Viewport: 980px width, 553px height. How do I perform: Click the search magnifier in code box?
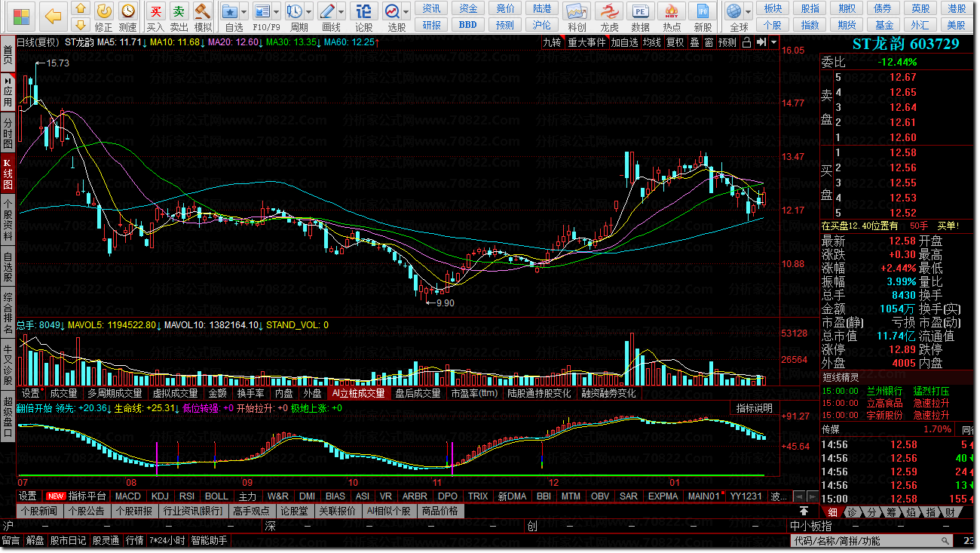click(945, 541)
